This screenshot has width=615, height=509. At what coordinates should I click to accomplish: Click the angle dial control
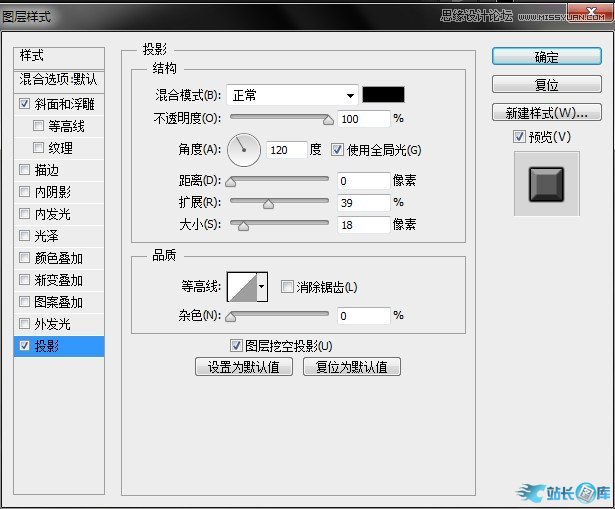(243, 150)
